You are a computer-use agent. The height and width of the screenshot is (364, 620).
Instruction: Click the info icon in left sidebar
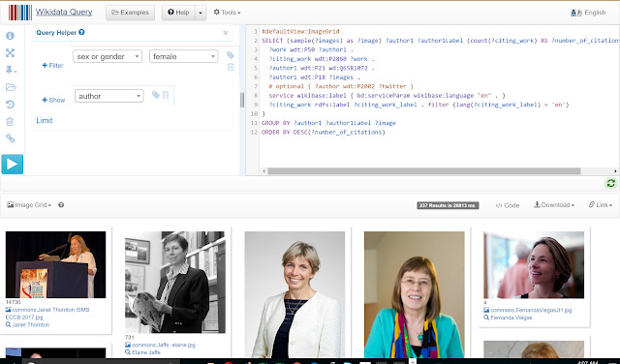(11, 36)
